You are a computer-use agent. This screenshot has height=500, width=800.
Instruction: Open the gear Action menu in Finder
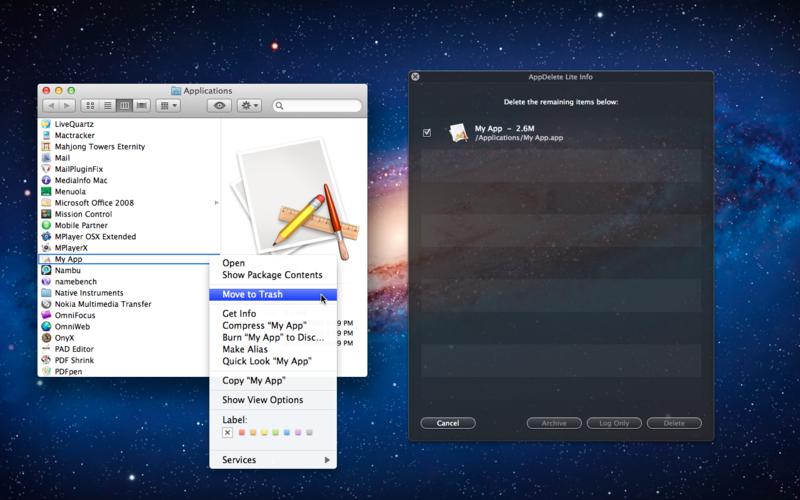[x=249, y=106]
